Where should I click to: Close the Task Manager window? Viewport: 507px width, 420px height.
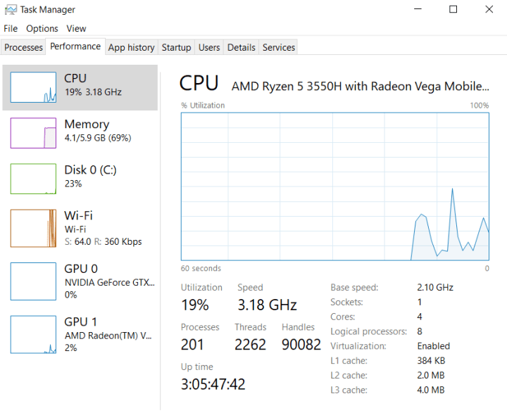point(489,9)
